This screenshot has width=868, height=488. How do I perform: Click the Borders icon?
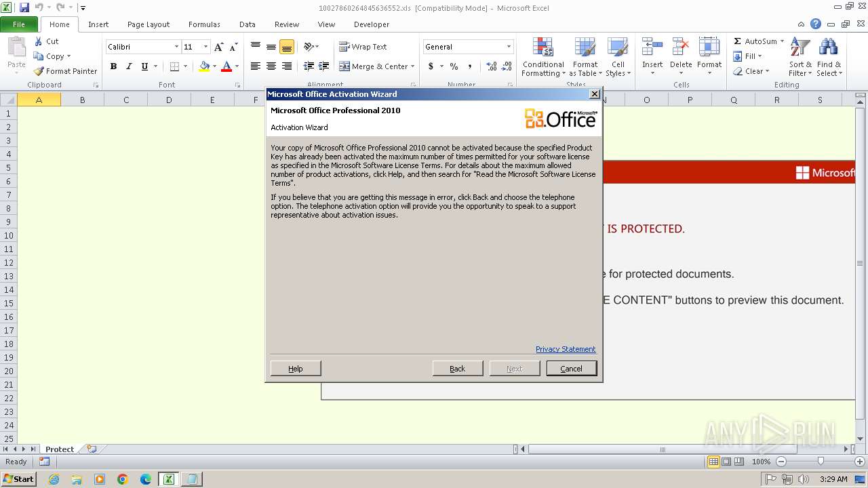pos(174,66)
